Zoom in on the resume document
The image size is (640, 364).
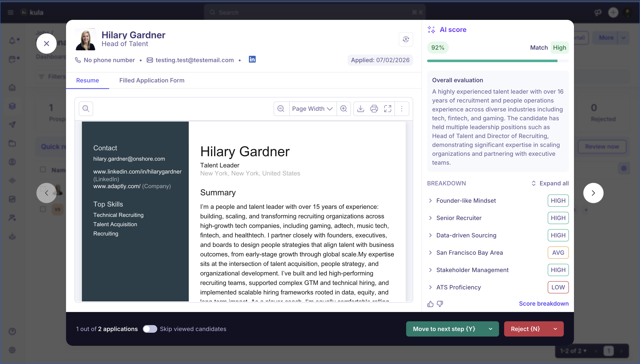[x=344, y=108]
